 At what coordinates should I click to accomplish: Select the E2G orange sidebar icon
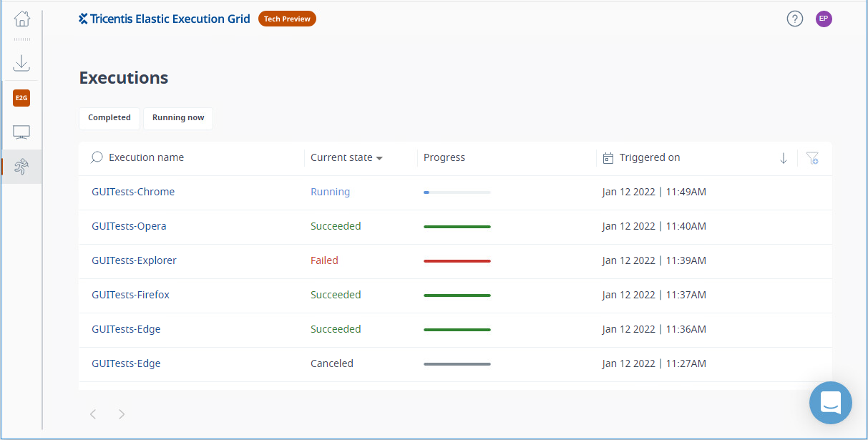click(x=21, y=98)
